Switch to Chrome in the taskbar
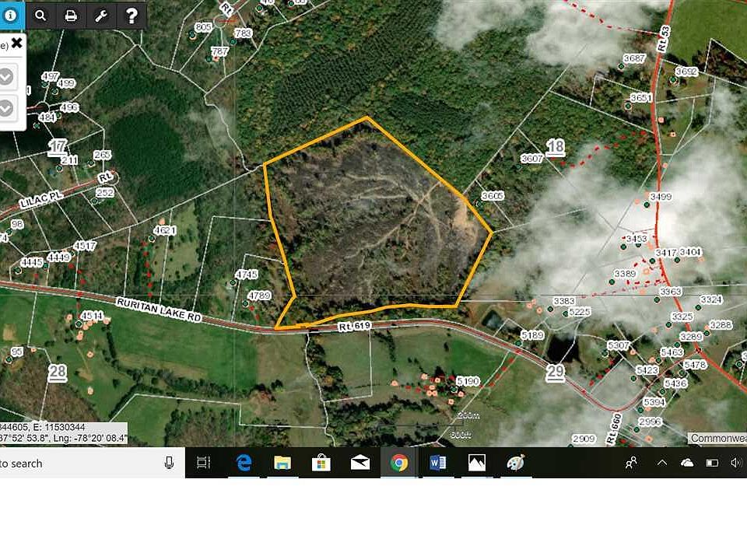Screen dimensions: 747x560 coord(399,462)
